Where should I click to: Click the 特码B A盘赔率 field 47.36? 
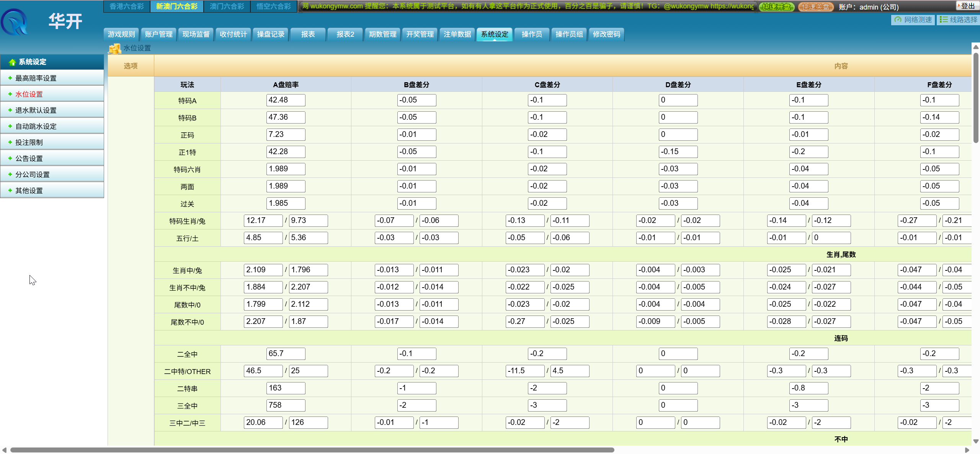click(286, 117)
